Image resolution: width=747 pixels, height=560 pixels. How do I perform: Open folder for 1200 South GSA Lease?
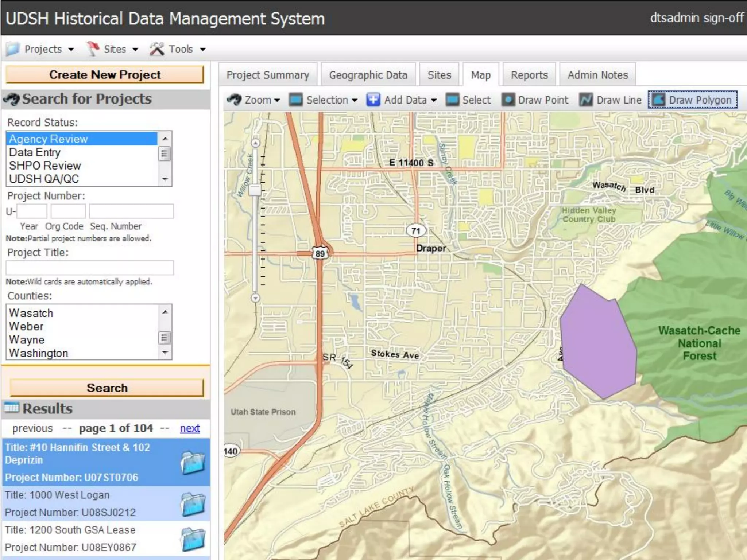click(193, 539)
